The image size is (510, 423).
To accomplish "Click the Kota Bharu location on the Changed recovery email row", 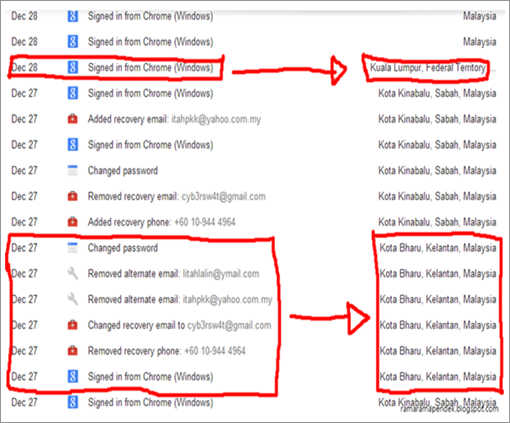I will tap(438, 325).
